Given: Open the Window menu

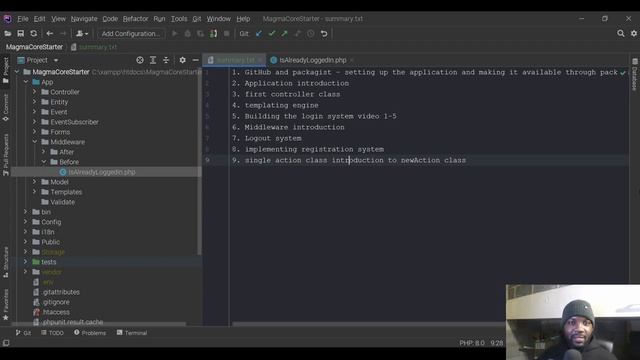Looking at the screenshot, I should click(x=218, y=19).
